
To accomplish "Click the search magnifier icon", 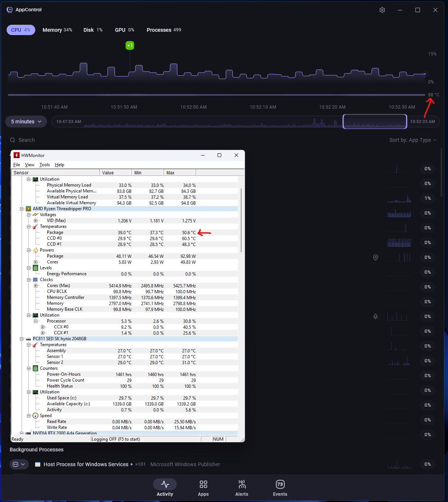I will (x=13, y=140).
